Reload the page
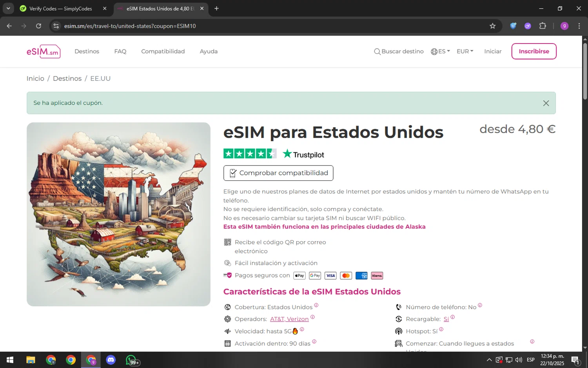The image size is (588, 368). [x=38, y=26]
